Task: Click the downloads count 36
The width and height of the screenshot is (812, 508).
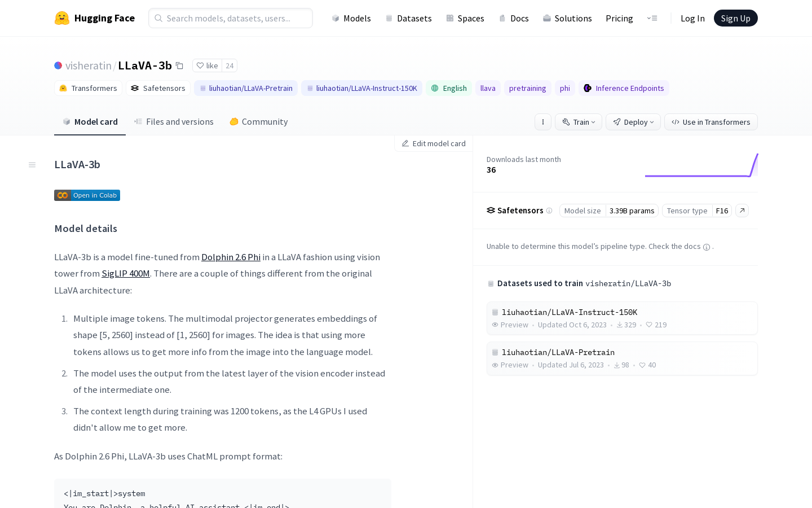Action: point(491,170)
